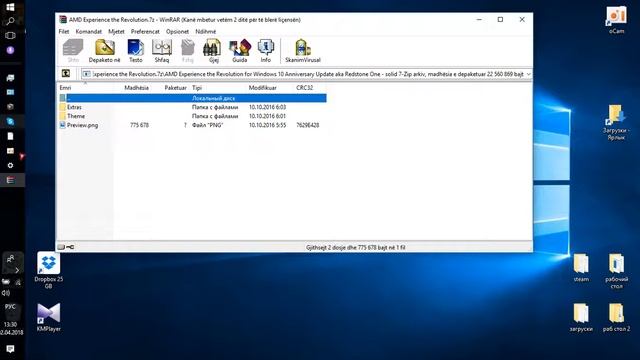The height and width of the screenshot is (360, 640).
Task: Click the CRC32 value 76296428
Action: coord(308,125)
